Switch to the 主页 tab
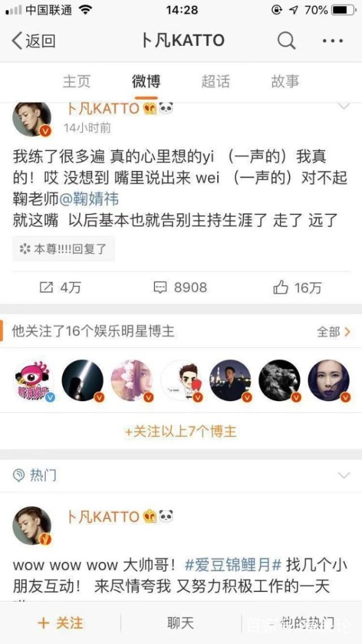The width and height of the screenshot is (362, 644). (76, 82)
